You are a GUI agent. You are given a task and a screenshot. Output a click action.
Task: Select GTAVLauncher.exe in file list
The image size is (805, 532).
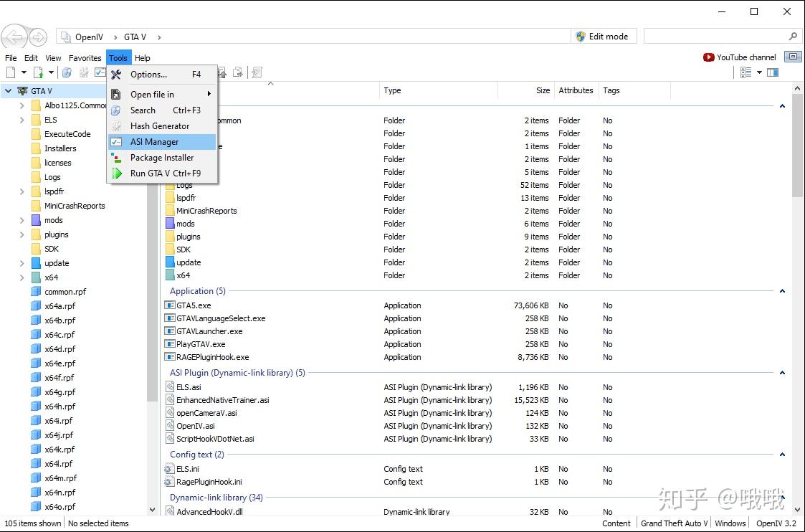(x=209, y=331)
